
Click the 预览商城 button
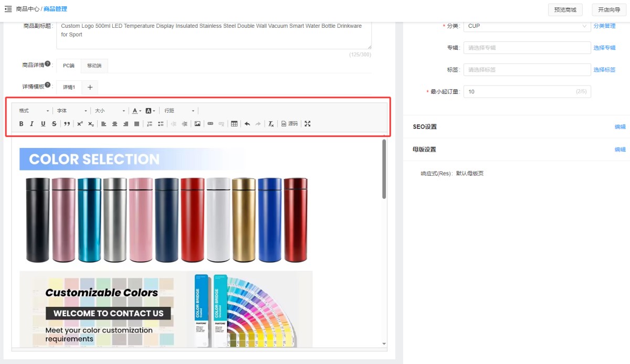565,10
